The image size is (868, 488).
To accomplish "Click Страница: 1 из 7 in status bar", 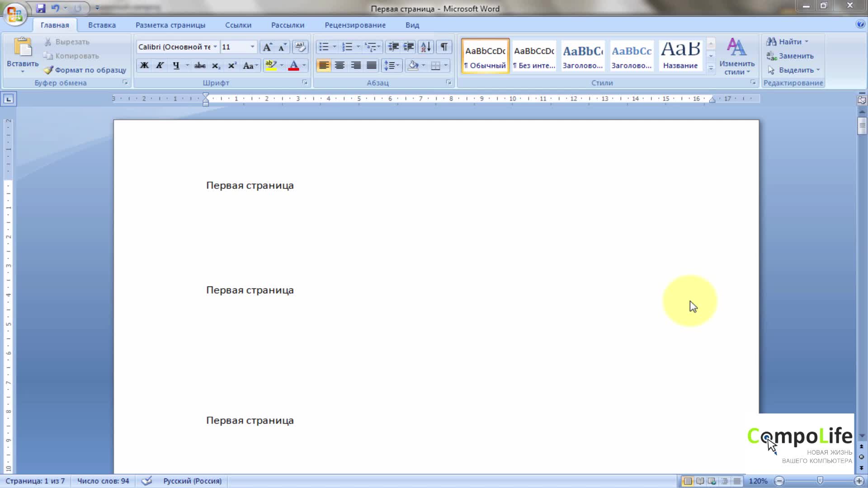I will pos(35,481).
